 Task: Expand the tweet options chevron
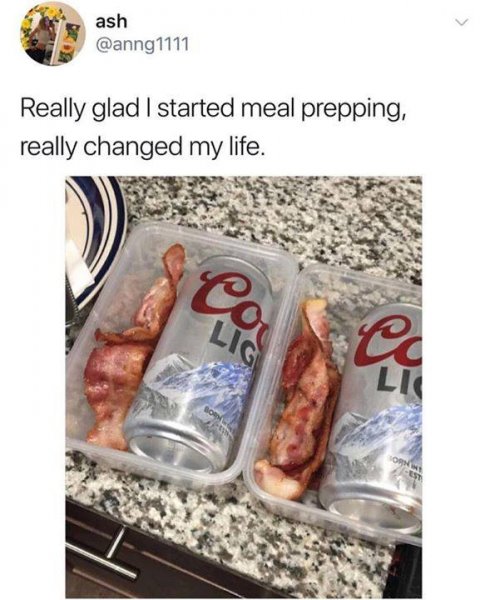coord(462,23)
